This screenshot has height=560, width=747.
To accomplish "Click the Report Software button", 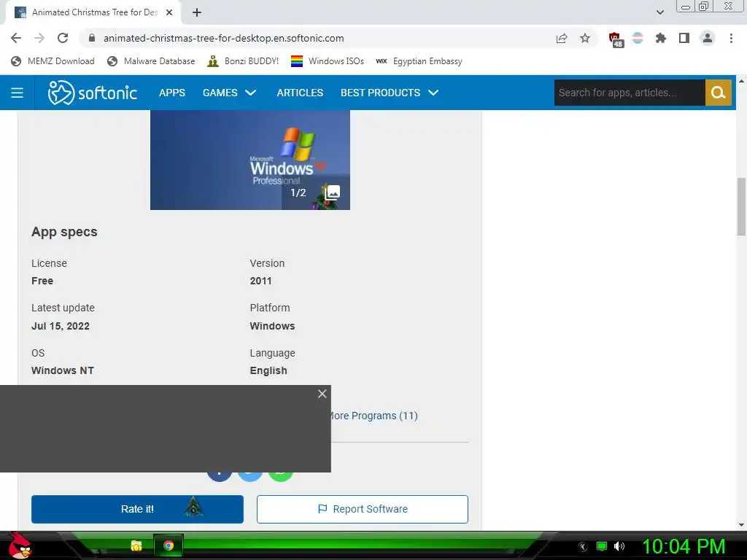I will coord(362,509).
